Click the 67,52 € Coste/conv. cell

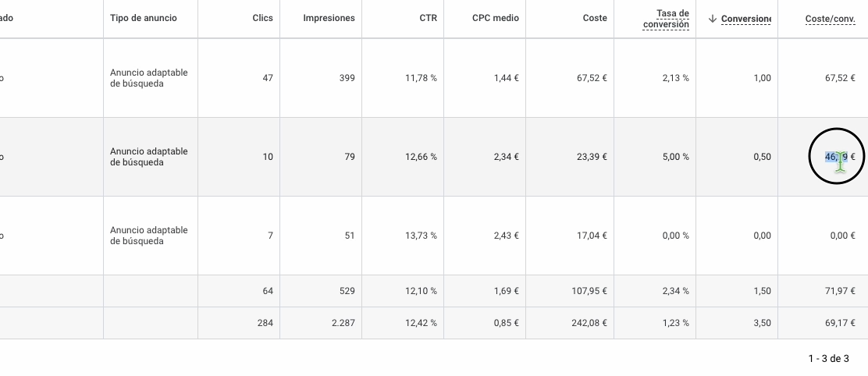[840, 78]
